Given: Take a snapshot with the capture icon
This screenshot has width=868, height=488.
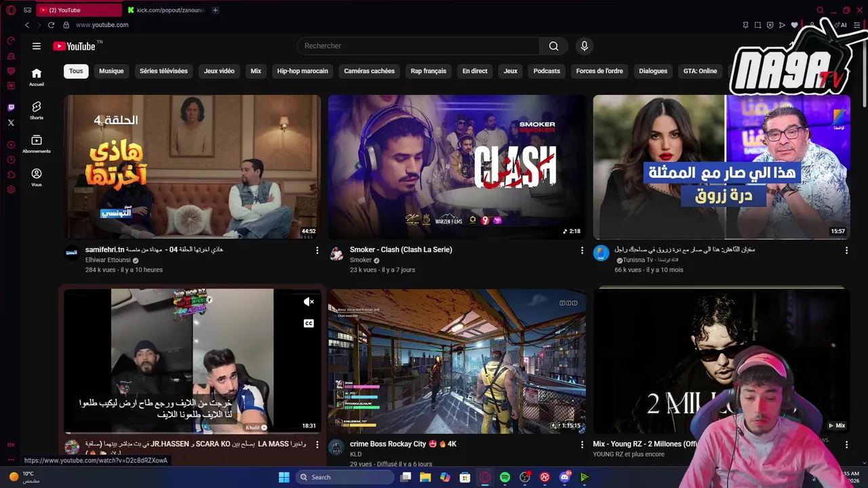Looking at the screenshot, I should pyautogui.click(x=757, y=25).
